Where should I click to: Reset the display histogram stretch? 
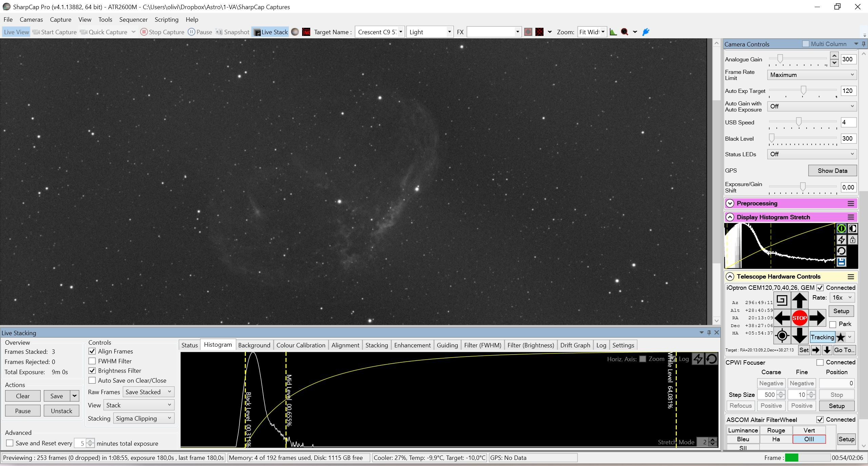tap(841, 251)
